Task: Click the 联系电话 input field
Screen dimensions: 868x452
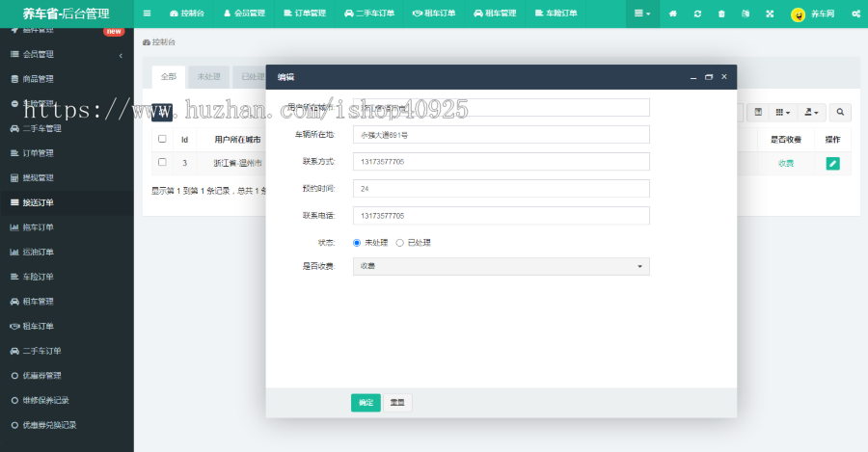Action: 501,216
